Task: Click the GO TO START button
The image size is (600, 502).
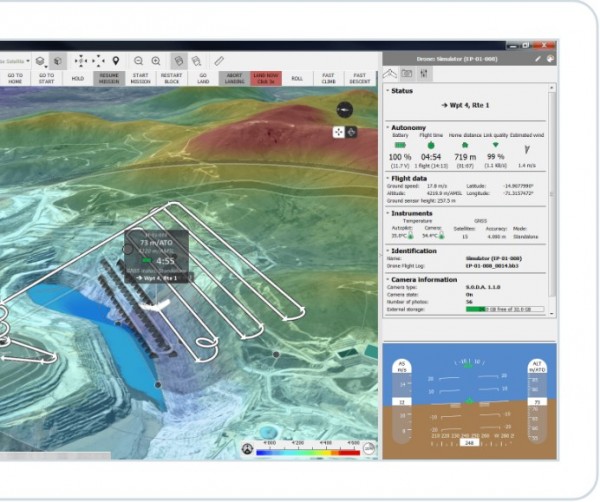Action: tap(46, 78)
